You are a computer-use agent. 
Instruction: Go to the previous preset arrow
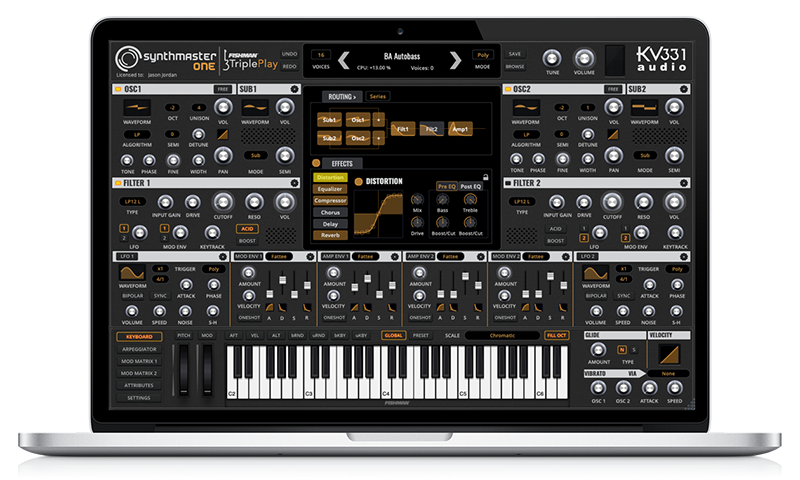click(344, 60)
